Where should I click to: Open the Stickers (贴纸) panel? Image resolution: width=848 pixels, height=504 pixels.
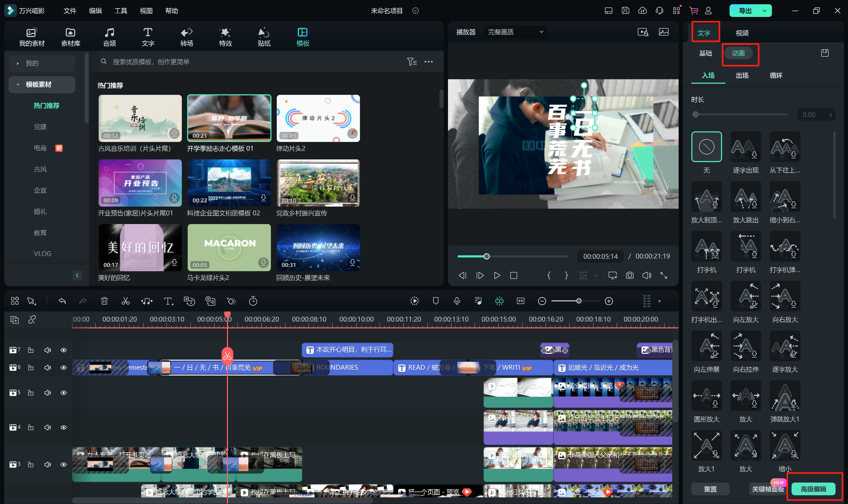click(264, 37)
